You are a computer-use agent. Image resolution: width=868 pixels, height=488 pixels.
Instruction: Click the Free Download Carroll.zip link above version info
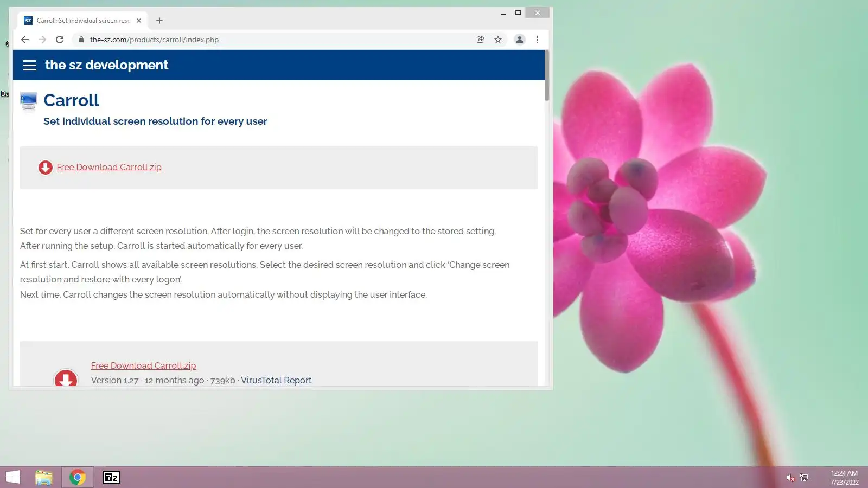143,366
